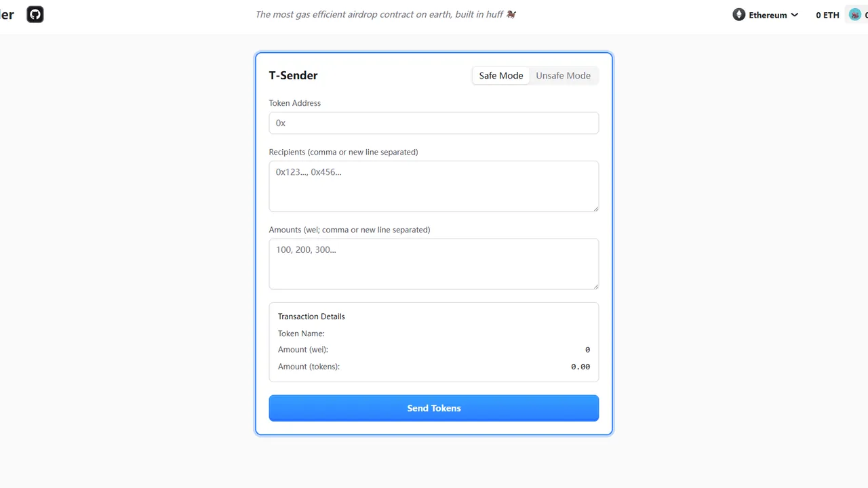Click inside the Recipients text area
The width and height of the screenshot is (868, 488).
tap(433, 186)
